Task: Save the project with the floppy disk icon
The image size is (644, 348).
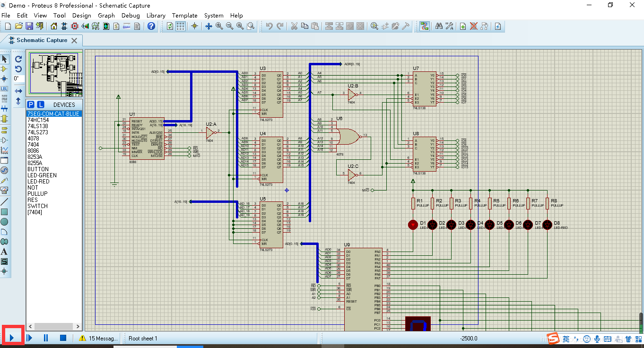Action: [x=29, y=26]
